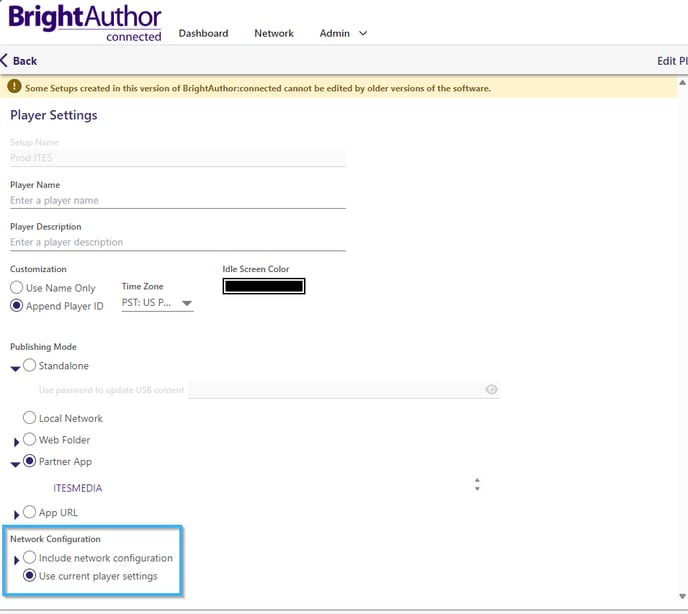Open the Idle Screen Color picker
The width and height of the screenshot is (688, 614).
tap(264, 286)
